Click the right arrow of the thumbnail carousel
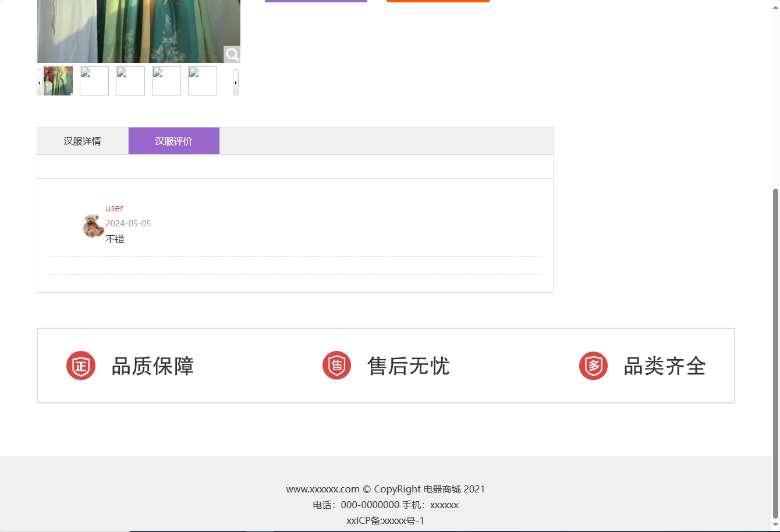Screen dimensions: 780x532 [236, 82]
